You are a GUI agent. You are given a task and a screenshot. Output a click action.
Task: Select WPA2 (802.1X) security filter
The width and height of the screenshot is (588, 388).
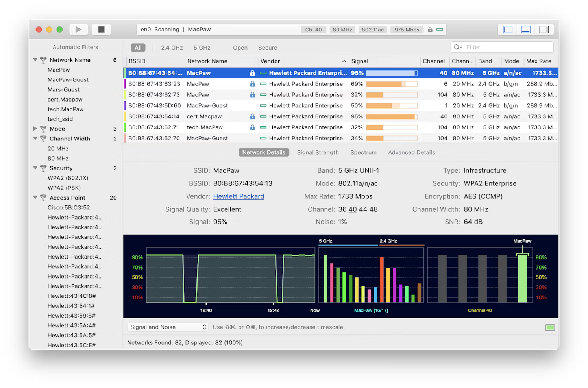(x=68, y=178)
